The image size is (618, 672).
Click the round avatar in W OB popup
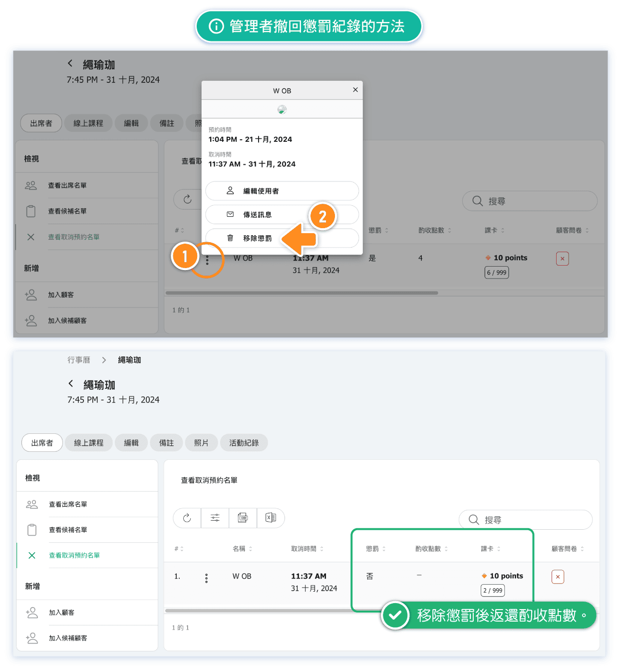pos(282,110)
